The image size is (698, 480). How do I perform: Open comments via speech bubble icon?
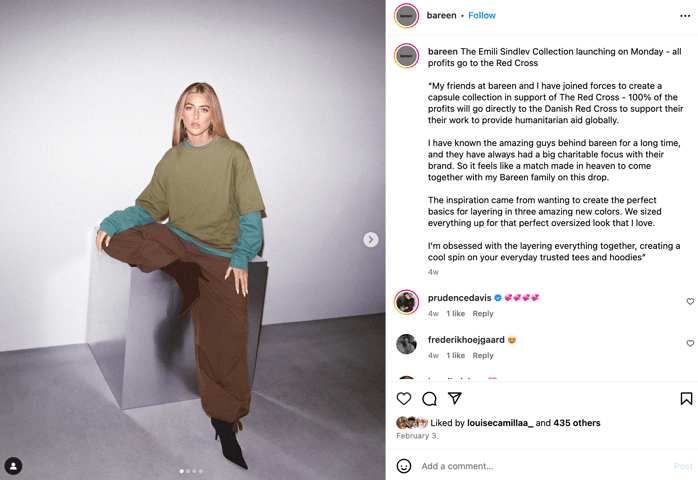(x=429, y=399)
